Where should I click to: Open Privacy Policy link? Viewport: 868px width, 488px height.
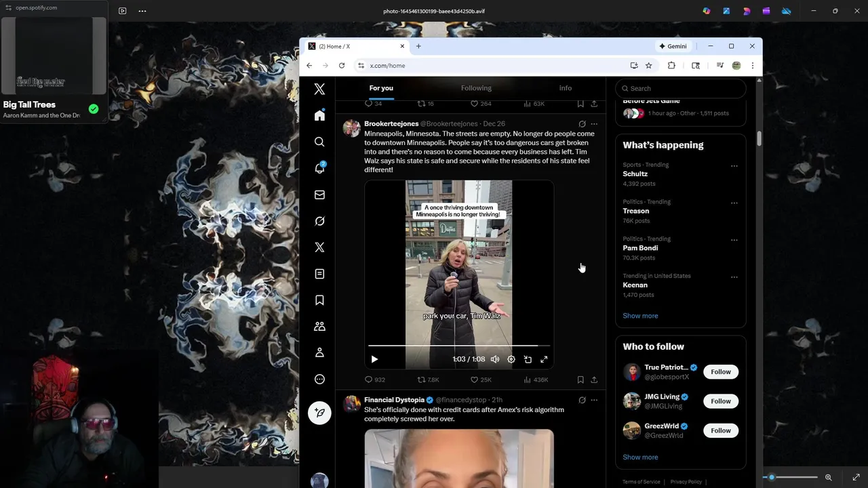pyautogui.click(x=686, y=482)
